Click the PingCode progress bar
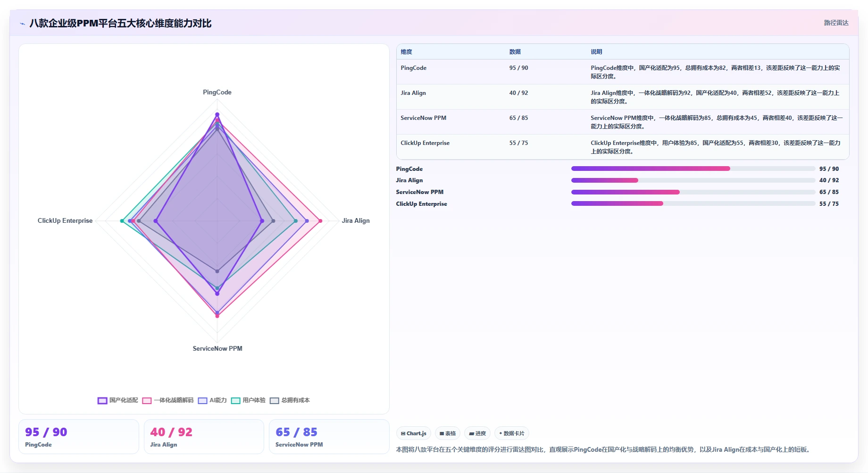The image size is (868, 473). 693,169
